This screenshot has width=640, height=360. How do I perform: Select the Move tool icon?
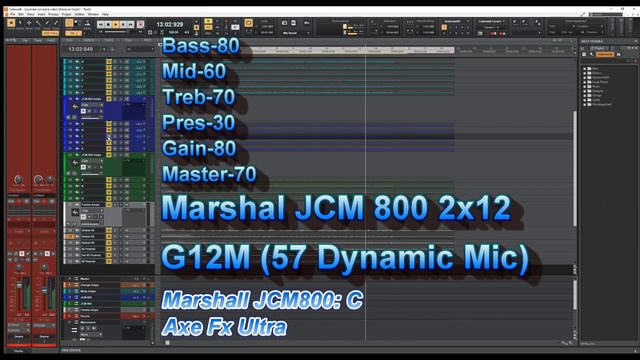(x=29, y=24)
